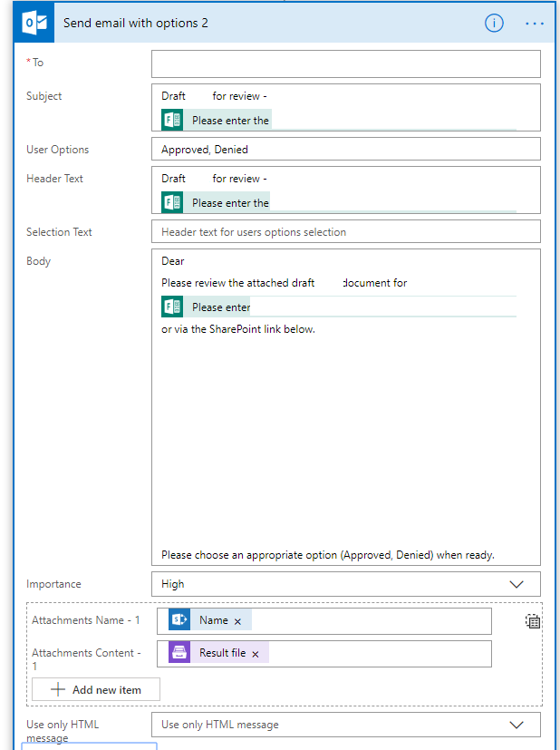
Task: Click the Selection Text input field
Action: click(x=346, y=231)
